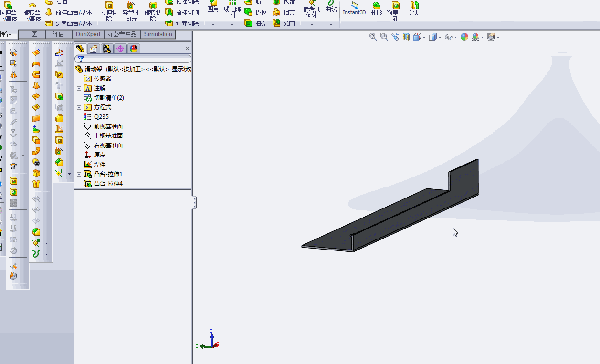
Task: Switch to the 办公室产品 office products tab
Action: [122, 34]
